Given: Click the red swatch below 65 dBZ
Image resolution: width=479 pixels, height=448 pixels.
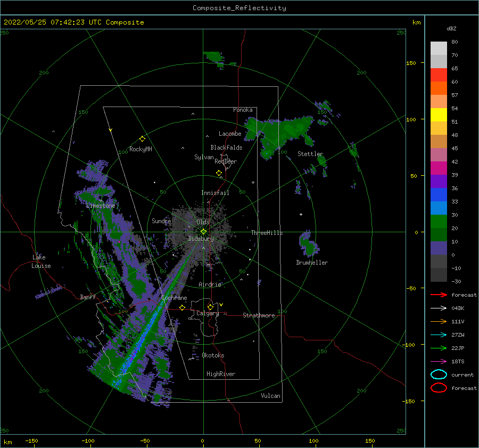Looking at the screenshot, I should click(439, 75).
